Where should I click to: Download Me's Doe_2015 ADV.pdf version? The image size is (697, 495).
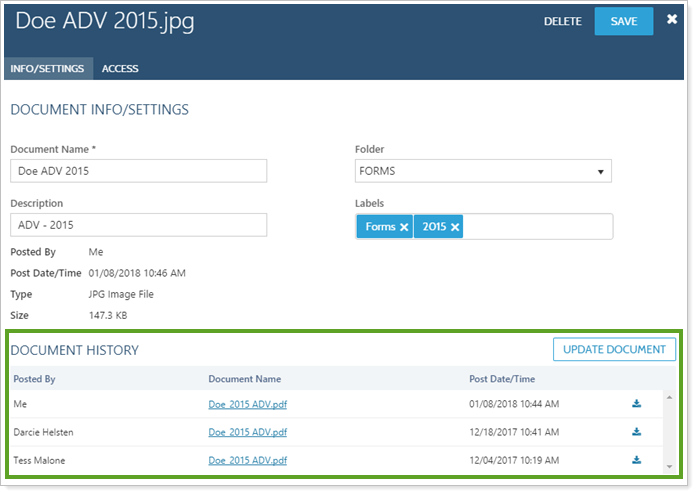click(x=636, y=404)
